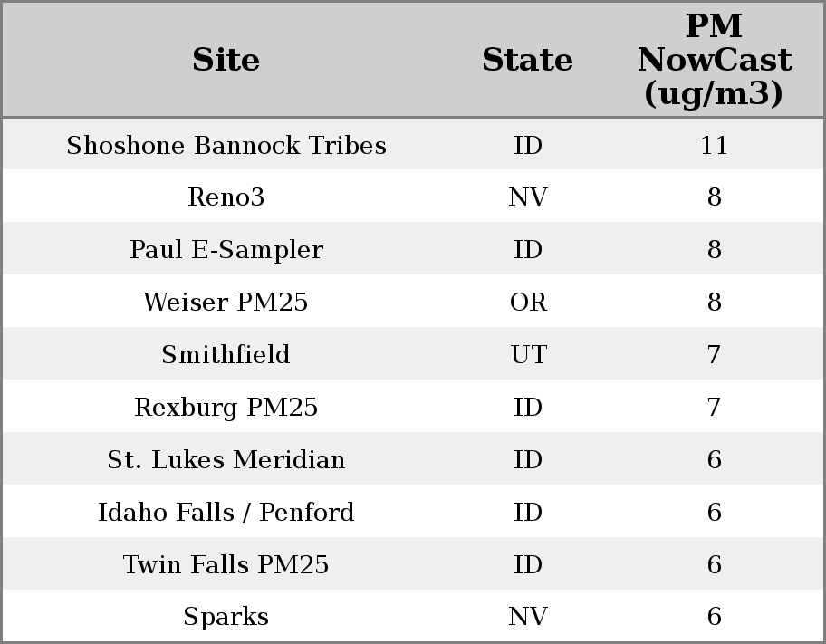Viewport: 826px width, 644px height.
Task: Click the PM NowCast column header
Action: point(714,60)
